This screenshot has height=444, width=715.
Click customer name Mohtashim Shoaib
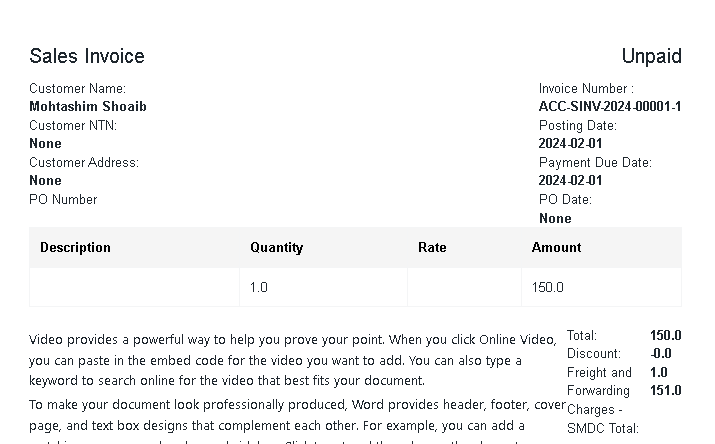click(x=88, y=106)
